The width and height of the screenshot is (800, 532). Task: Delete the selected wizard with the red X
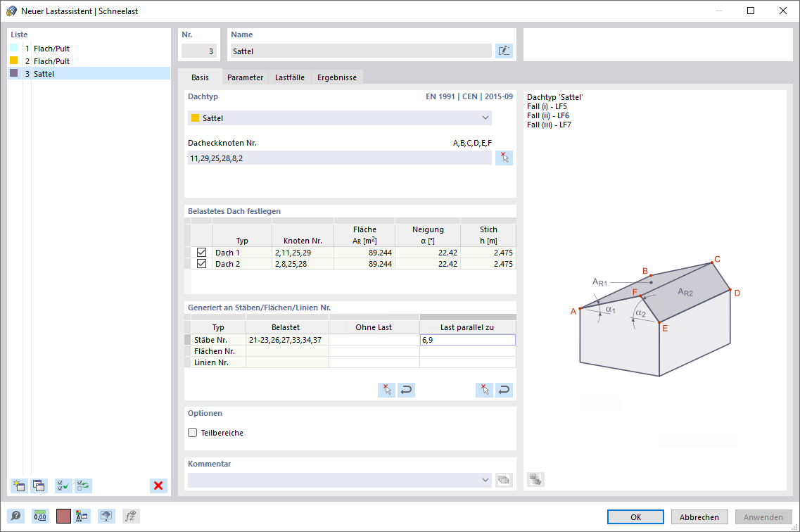point(159,486)
